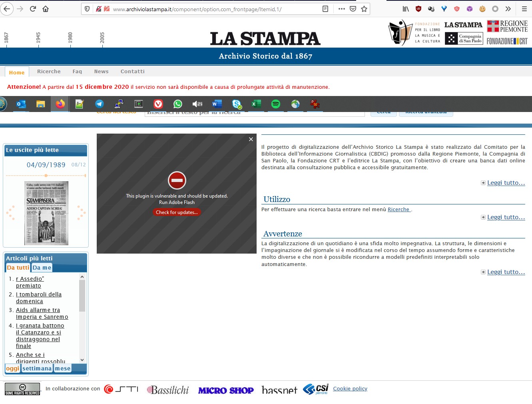Show previous issue with left arrow
Image resolution: width=532 pixels, height=404 pixels.
tap(10, 213)
